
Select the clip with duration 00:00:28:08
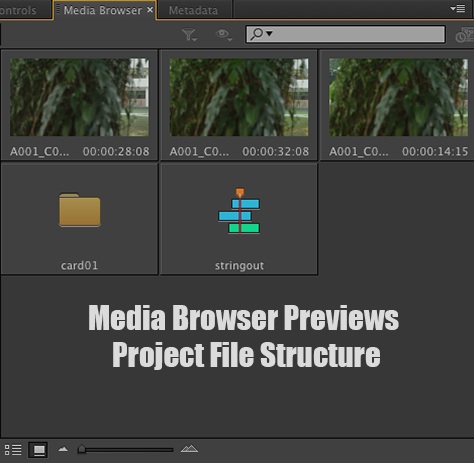[x=79, y=105]
